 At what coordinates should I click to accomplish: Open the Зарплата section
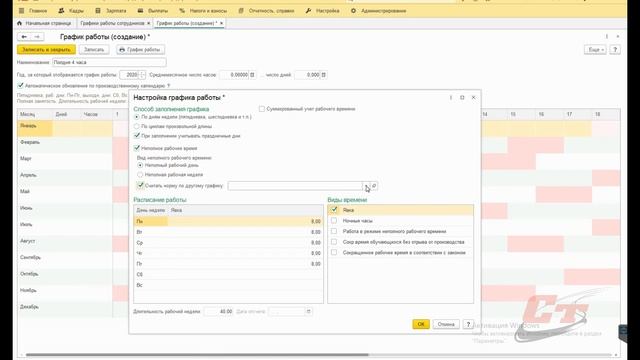(x=111, y=11)
